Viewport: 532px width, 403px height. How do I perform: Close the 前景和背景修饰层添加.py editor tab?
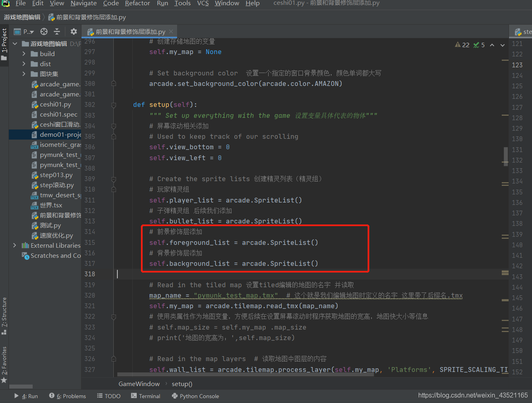click(x=171, y=31)
